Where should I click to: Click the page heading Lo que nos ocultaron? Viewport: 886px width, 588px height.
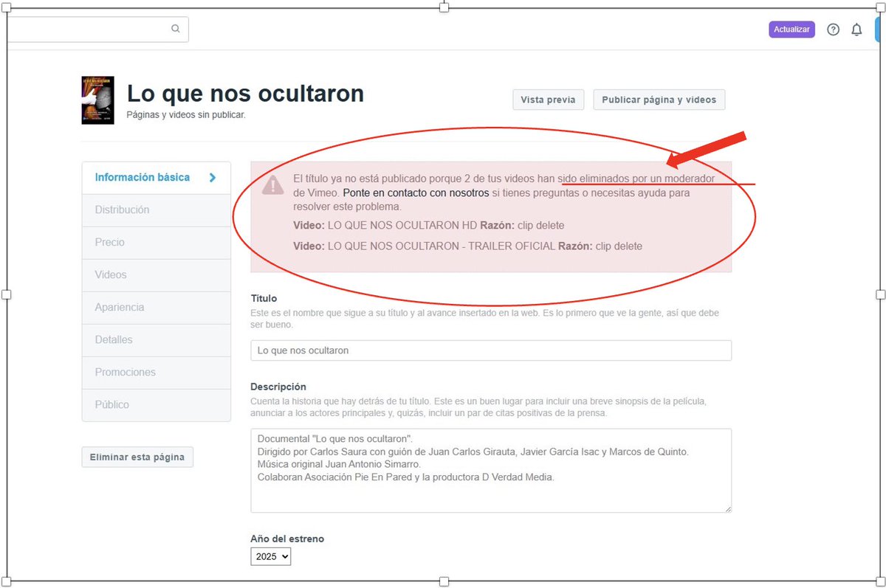(x=245, y=94)
